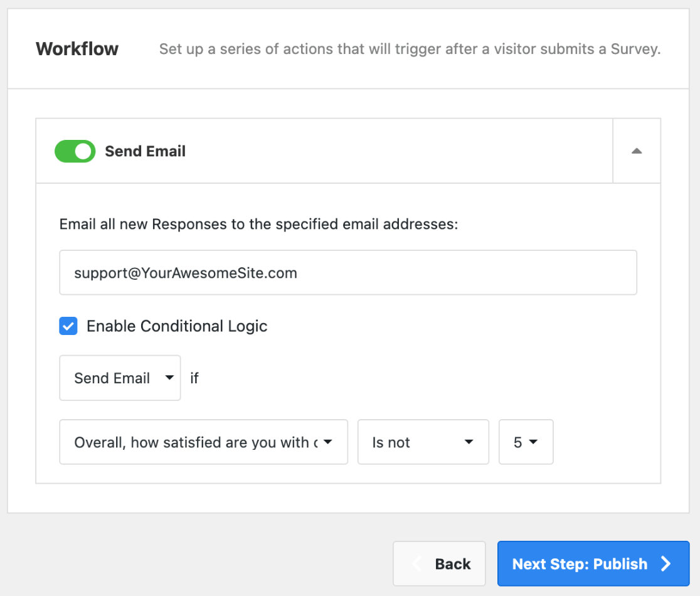The height and width of the screenshot is (596, 700).
Task: Click the caret arrow beside Send Email select
Action: (x=169, y=378)
